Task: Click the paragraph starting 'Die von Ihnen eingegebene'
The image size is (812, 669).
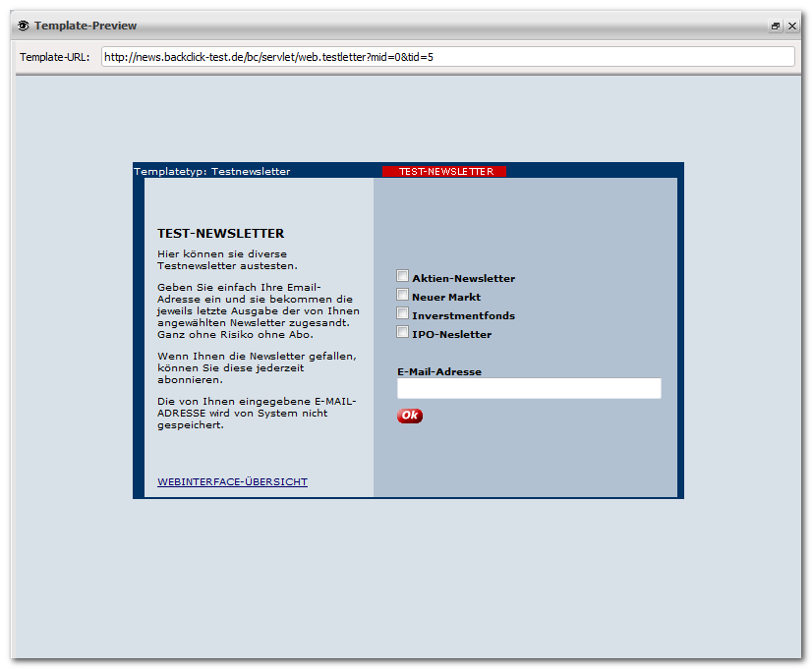Action: coord(257,413)
